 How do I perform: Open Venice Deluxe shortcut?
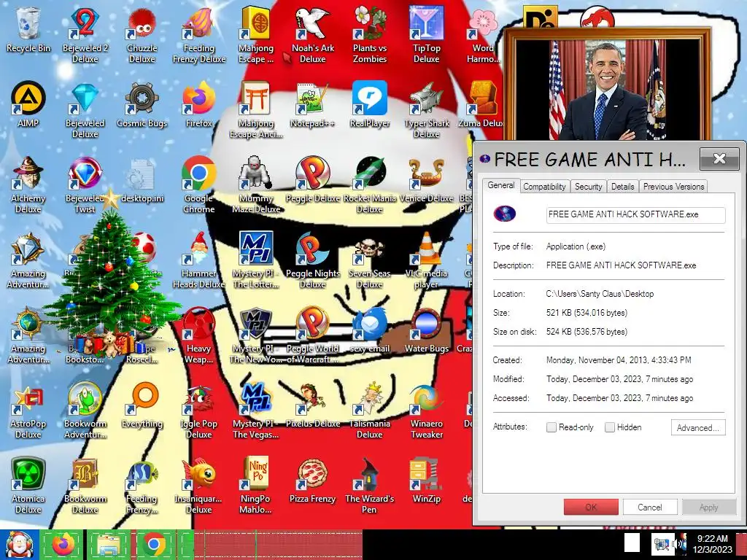coord(426,179)
